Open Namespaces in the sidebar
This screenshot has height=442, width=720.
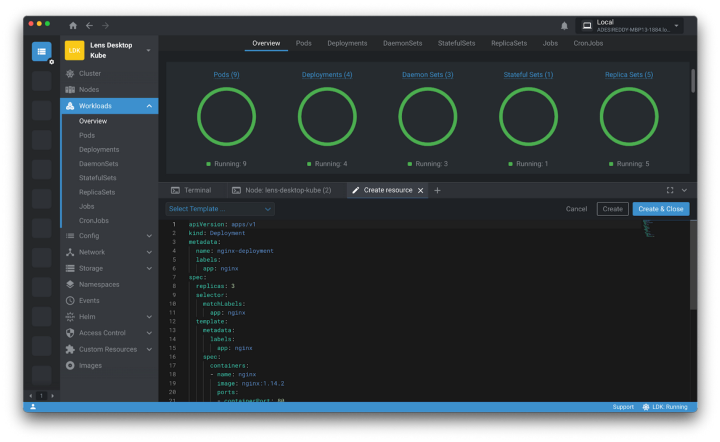99,284
